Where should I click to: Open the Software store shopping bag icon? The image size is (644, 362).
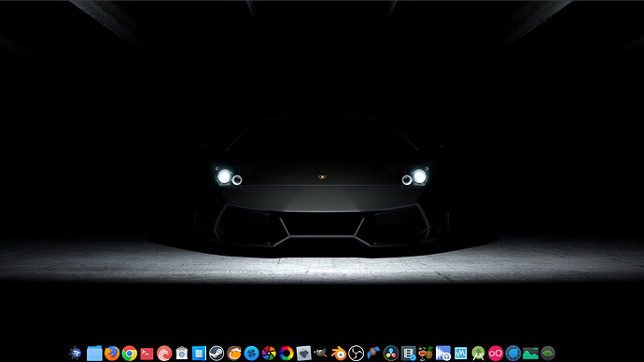[182, 353]
